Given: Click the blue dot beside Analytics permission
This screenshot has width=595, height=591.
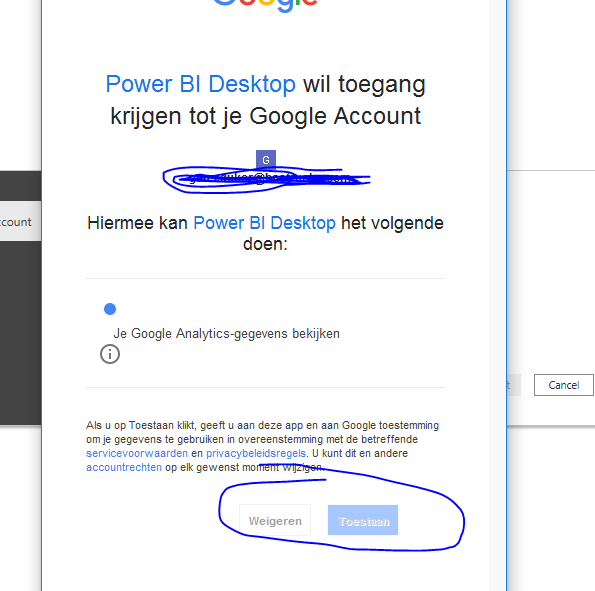Looking at the screenshot, I should click(110, 309).
